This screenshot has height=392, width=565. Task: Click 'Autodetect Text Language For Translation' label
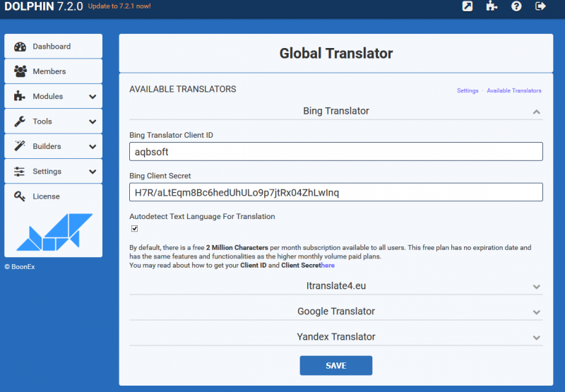[x=202, y=217]
